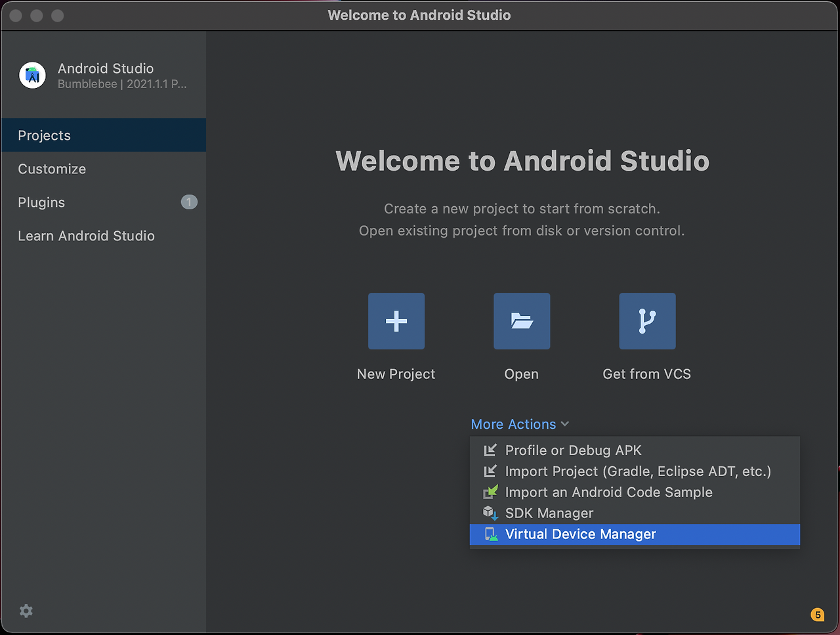Click the Import Project arrow icon

pos(490,471)
